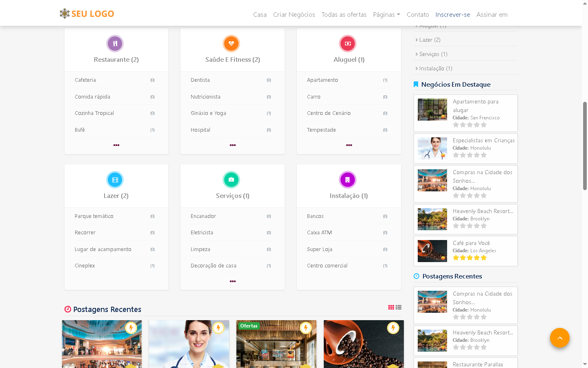This screenshot has height=368, width=588.
Task: Switch recent posts to grid view
Action: (391, 307)
